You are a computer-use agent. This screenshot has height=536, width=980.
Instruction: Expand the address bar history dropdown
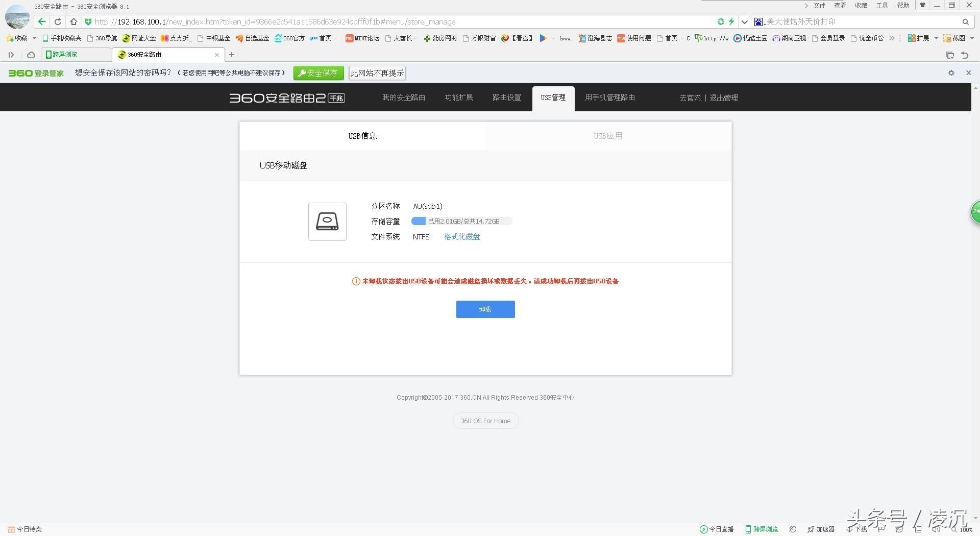coord(744,22)
